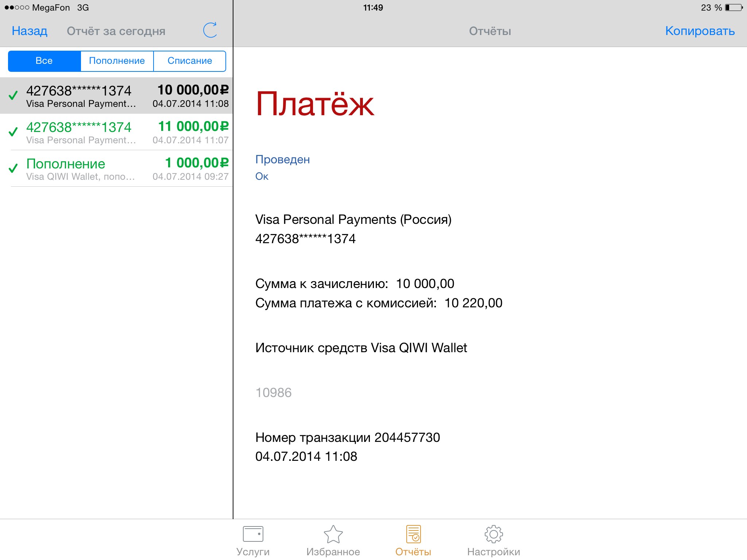The width and height of the screenshot is (747, 560).
Task: Tap Номер транзакции 204457730 line
Action: click(x=348, y=437)
